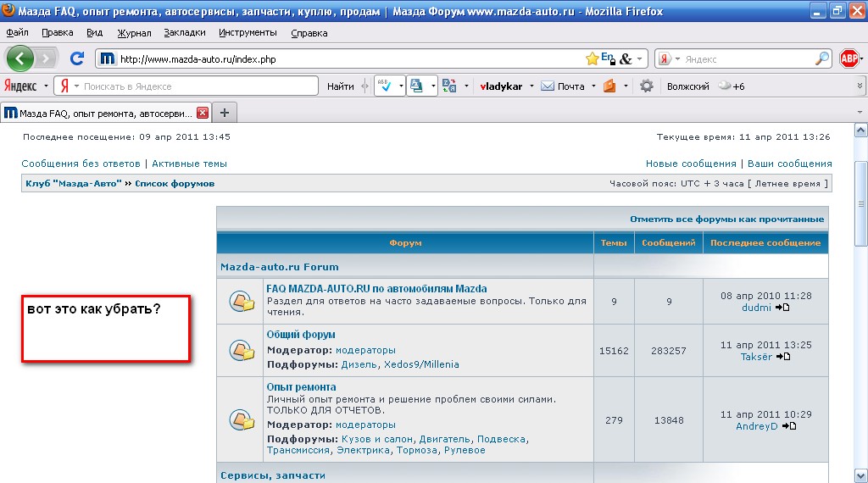The width and height of the screenshot is (868, 483).
Task: Click the Найти button on the Yandex bar
Action: coord(340,86)
